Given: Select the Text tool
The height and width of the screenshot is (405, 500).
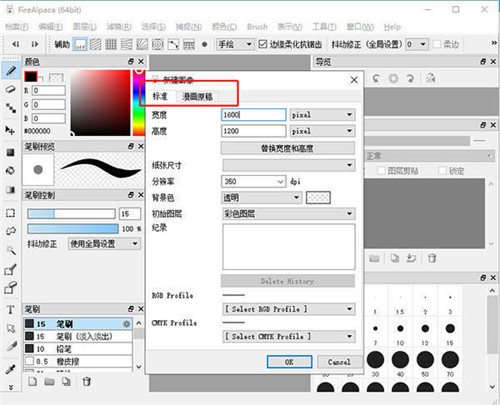Looking at the screenshot, I should (10, 310).
